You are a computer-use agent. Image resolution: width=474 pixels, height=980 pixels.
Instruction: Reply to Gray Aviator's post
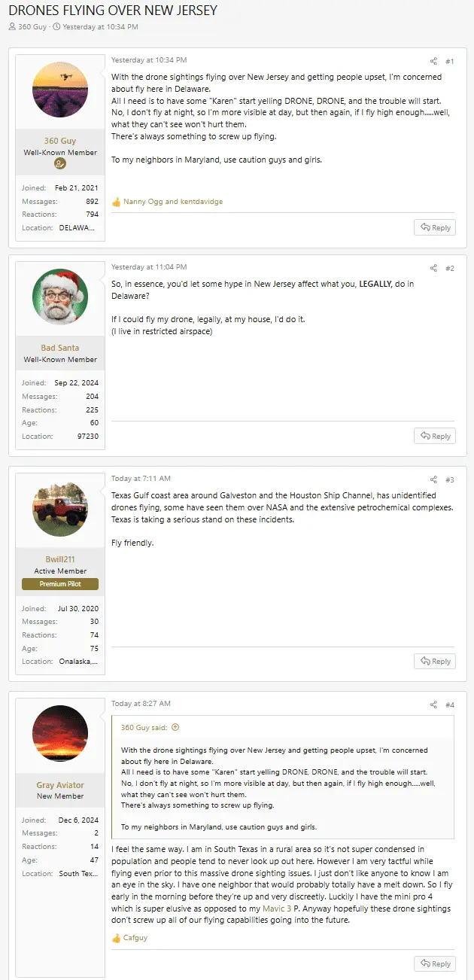click(435, 963)
